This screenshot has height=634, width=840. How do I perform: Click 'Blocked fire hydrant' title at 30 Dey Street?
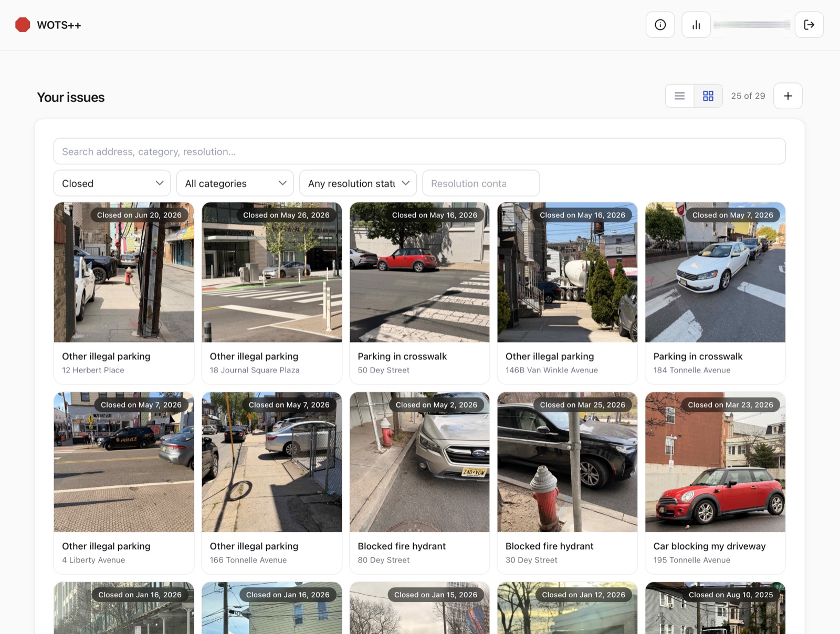pos(549,546)
